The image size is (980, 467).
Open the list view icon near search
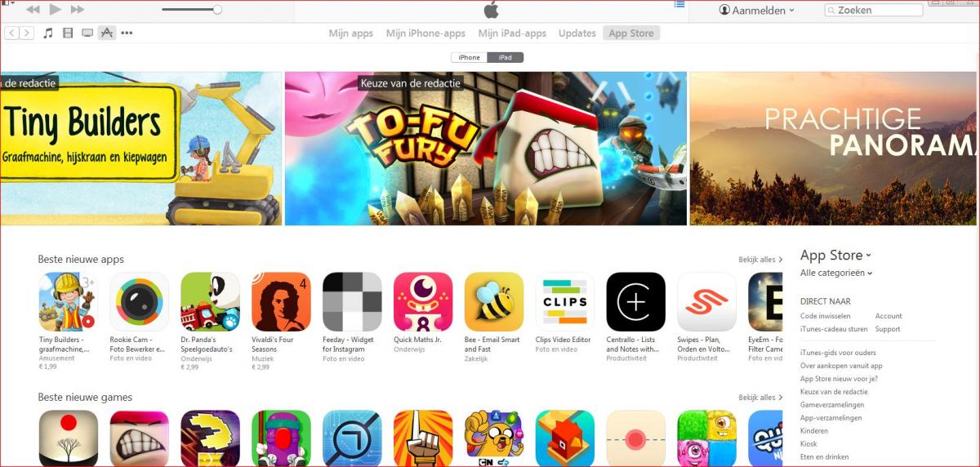pyautogui.click(x=679, y=4)
